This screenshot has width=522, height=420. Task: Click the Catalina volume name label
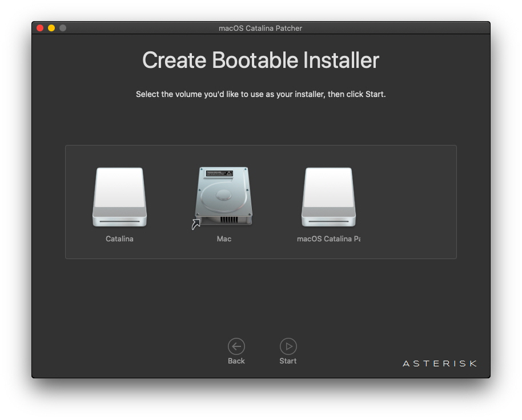119,239
